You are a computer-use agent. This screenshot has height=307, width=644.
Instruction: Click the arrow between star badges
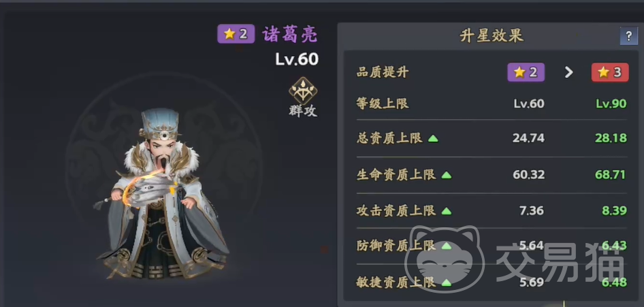(x=568, y=73)
